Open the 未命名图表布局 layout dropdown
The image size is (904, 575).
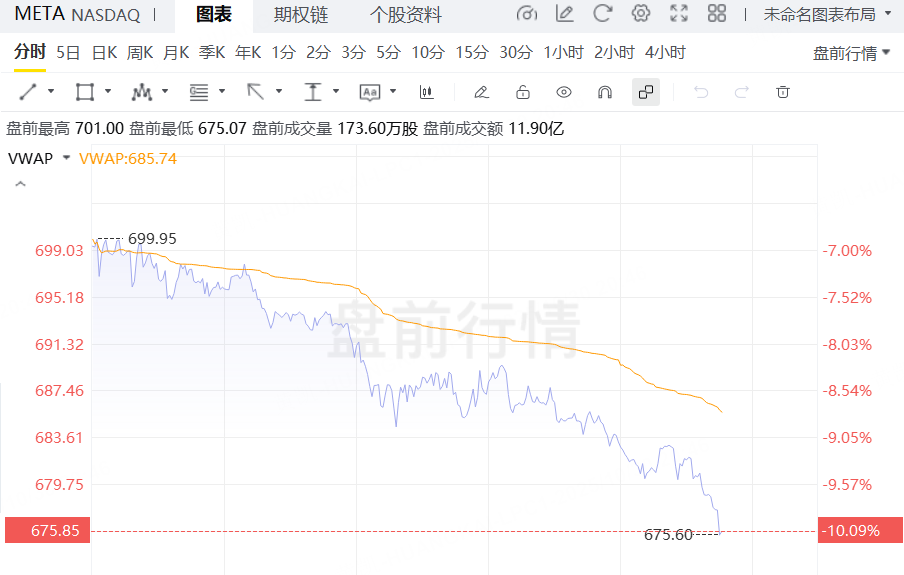[827, 14]
